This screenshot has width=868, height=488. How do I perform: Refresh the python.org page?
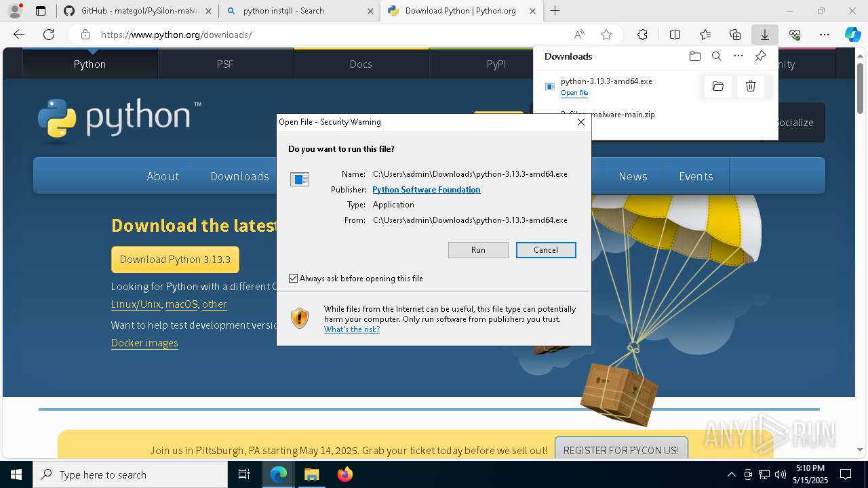[49, 35]
